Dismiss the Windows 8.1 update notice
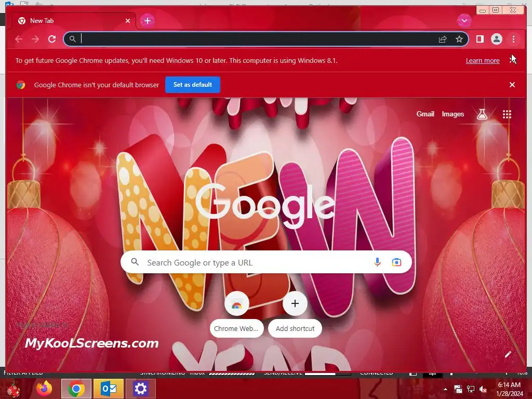532x399 pixels. point(512,60)
